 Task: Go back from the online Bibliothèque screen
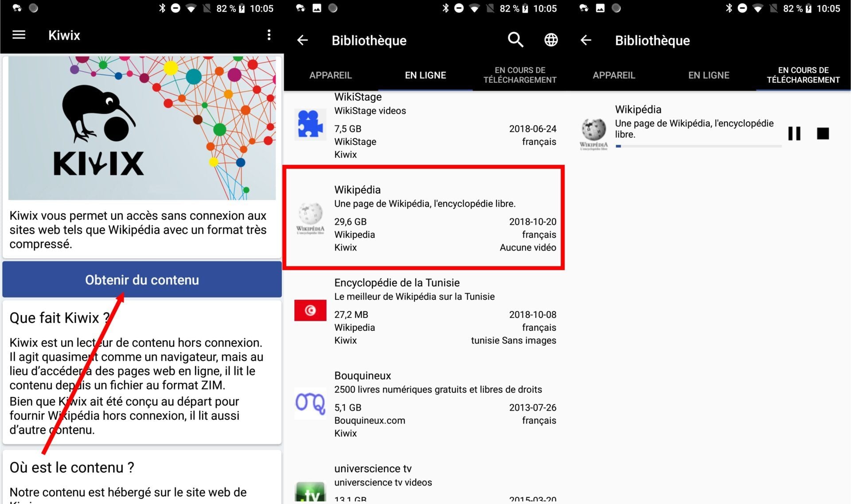coord(302,40)
